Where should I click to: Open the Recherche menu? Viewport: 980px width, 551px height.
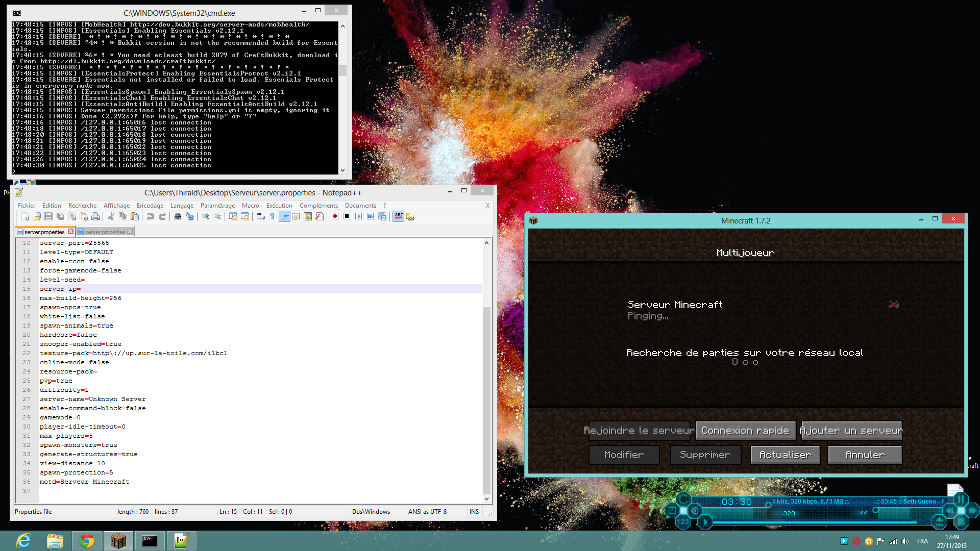[82, 206]
